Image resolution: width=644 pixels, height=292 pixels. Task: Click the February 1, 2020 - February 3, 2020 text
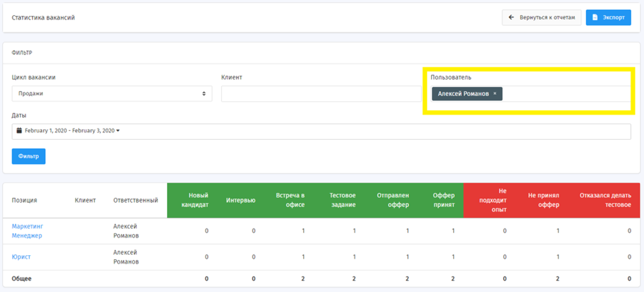[70, 131]
